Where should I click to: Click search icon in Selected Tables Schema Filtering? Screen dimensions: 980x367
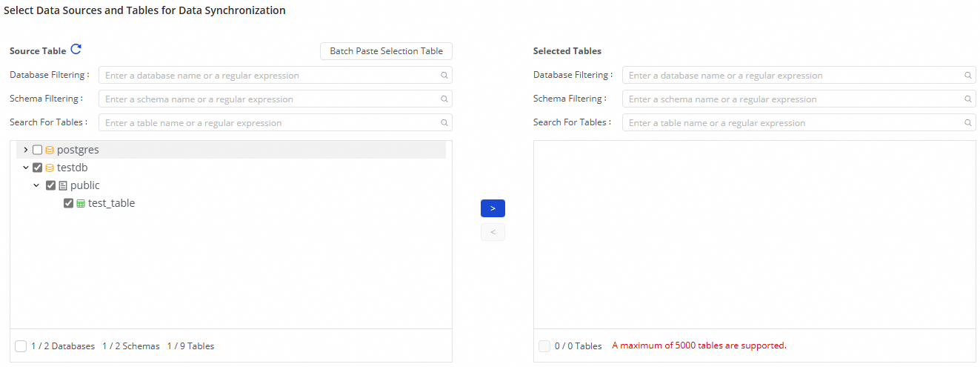tap(968, 99)
